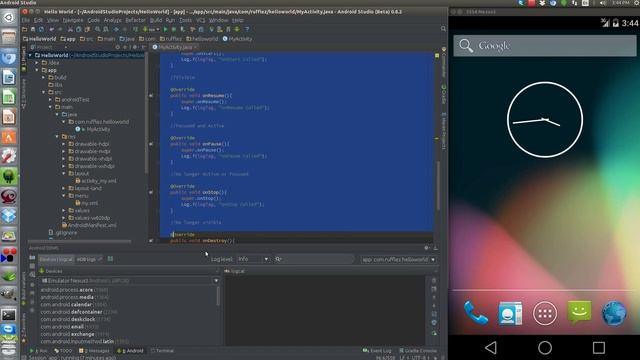Tap the emulator Recents navigation button
Image resolution: width=640 pixels, height=360 pixels.
pyautogui.click(x=599, y=348)
